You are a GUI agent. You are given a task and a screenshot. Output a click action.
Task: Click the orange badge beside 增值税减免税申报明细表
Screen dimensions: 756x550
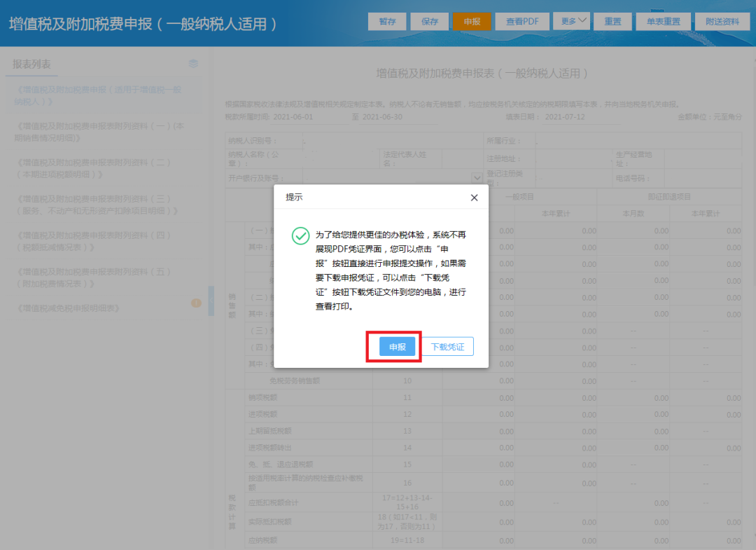point(196,303)
